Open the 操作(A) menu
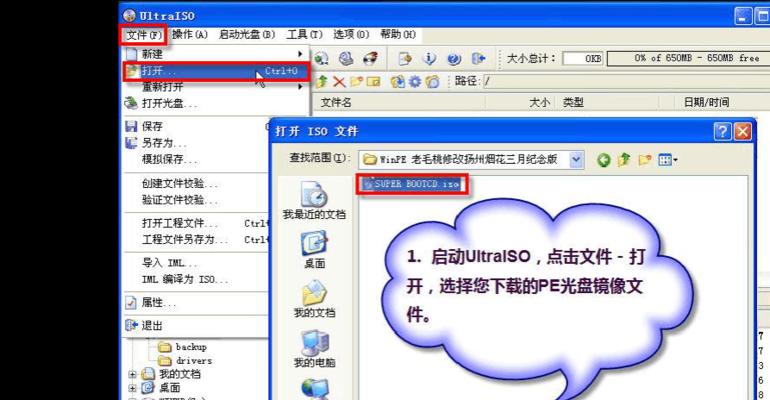This screenshot has width=770, height=400. (190, 34)
